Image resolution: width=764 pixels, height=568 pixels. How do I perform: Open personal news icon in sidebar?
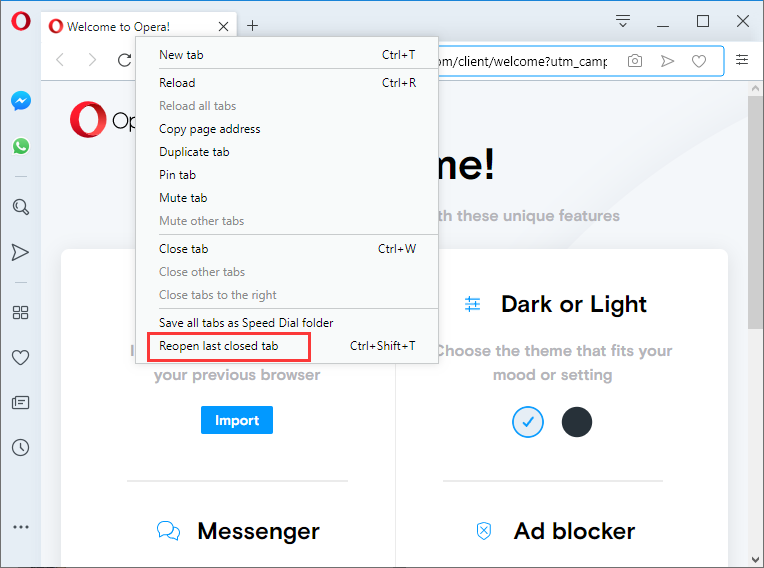(x=20, y=402)
